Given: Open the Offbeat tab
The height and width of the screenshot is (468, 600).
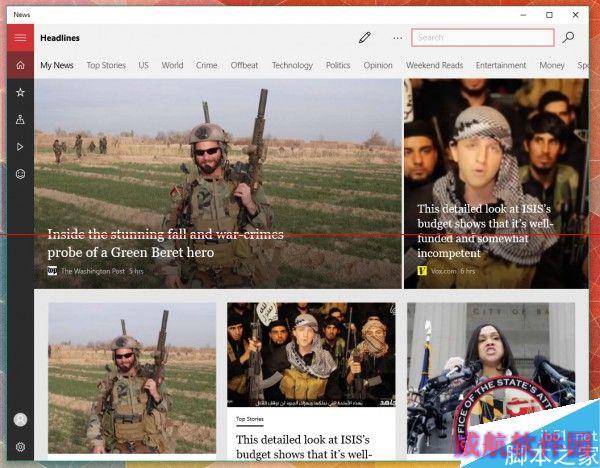Looking at the screenshot, I should pos(244,65).
